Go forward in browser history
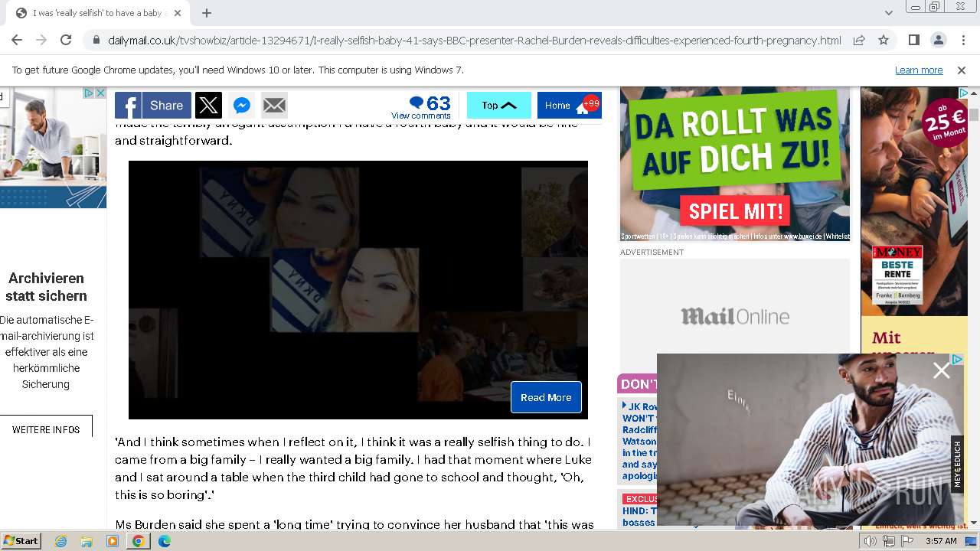 [x=41, y=41]
